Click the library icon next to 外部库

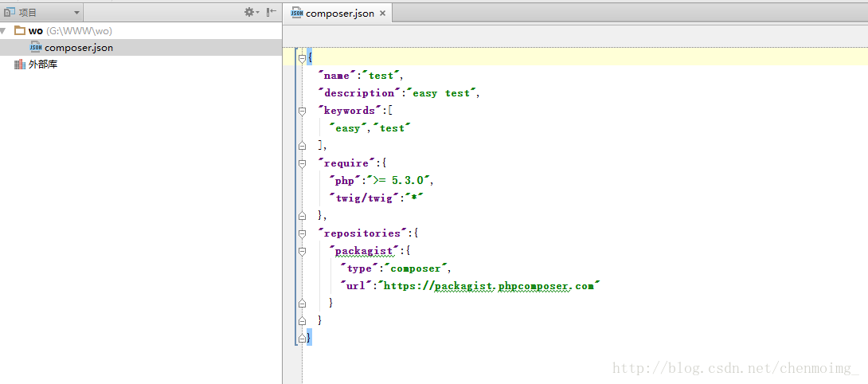[20, 65]
